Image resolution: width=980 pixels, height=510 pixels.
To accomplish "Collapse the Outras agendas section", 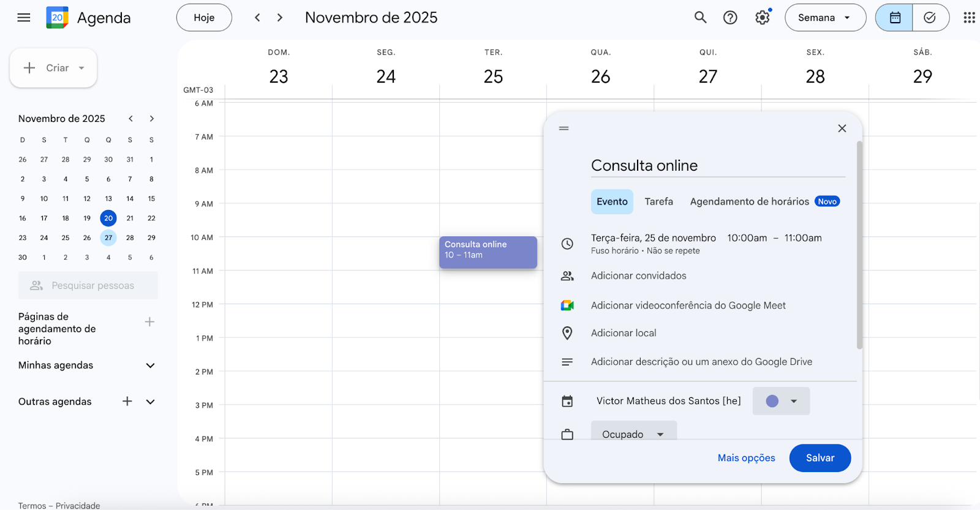I will tap(151, 402).
